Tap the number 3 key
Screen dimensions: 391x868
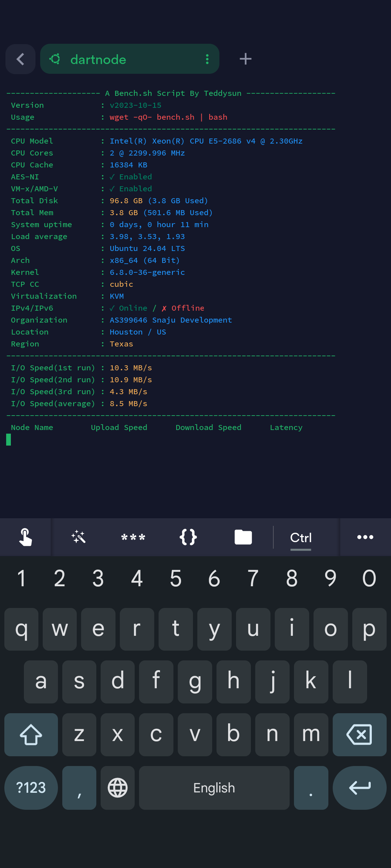tap(98, 578)
